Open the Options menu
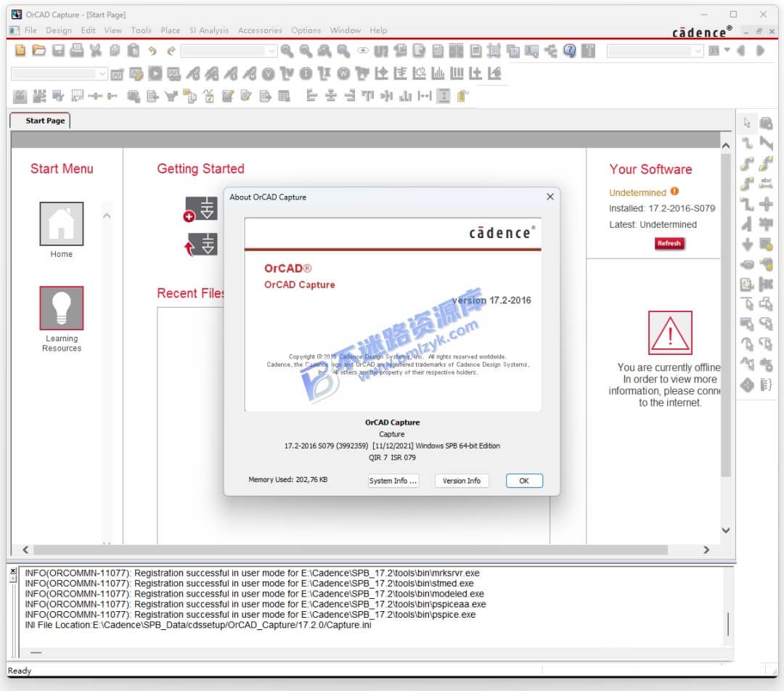This screenshot has width=784, height=691. 306,30
